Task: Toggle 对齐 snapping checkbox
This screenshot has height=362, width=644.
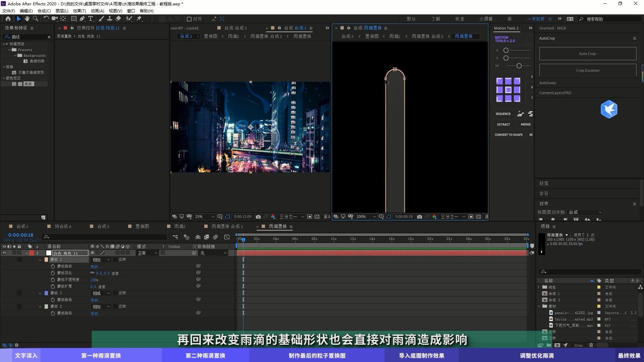Action: (189, 19)
